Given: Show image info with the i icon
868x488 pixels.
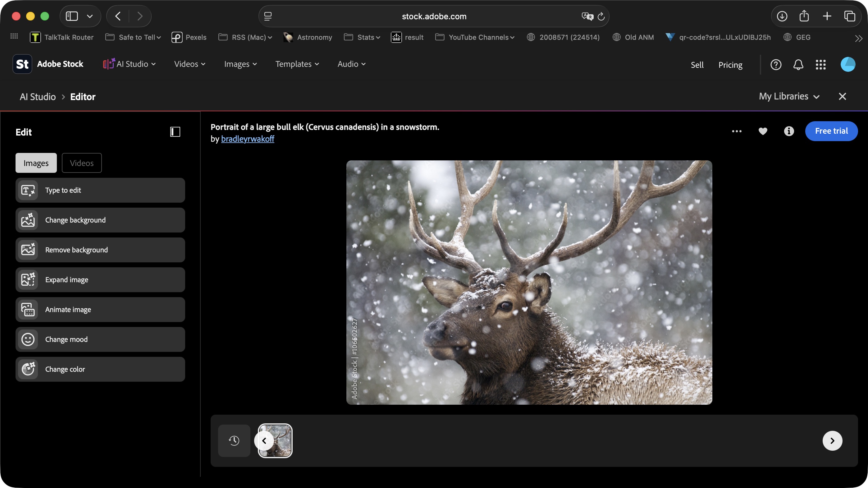Looking at the screenshot, I should (789, 131).
